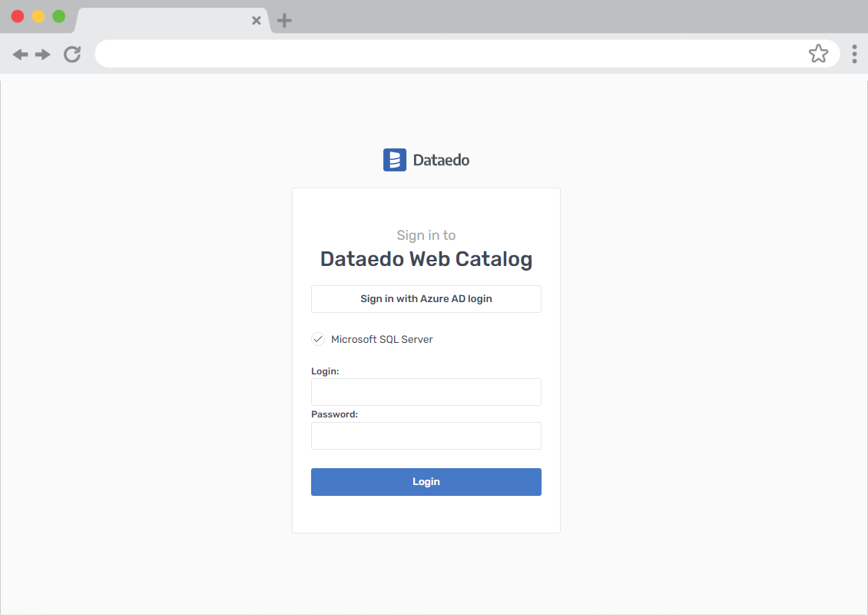Toggle the Microsoft SQL Server checkmark option
The width and height of the screenshot is (868, 615).
pyautogui.click(x=318, y=339)
